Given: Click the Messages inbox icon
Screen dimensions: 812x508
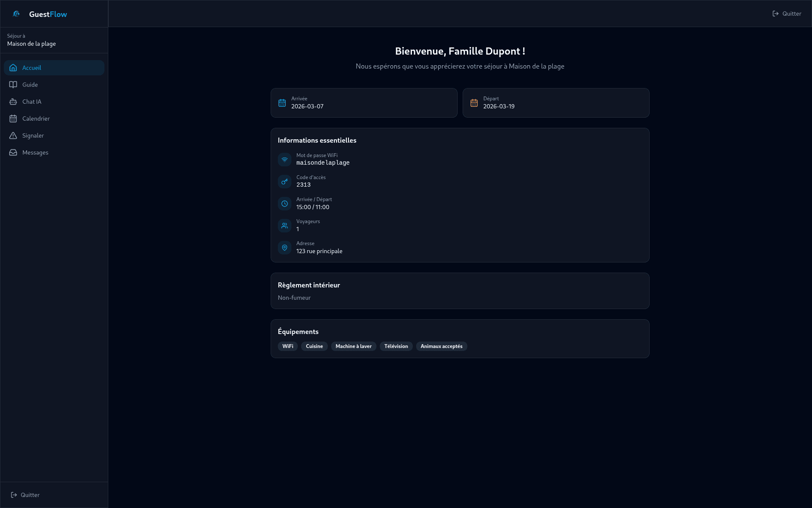Looking at the screenshot, I should click(13, 152).
